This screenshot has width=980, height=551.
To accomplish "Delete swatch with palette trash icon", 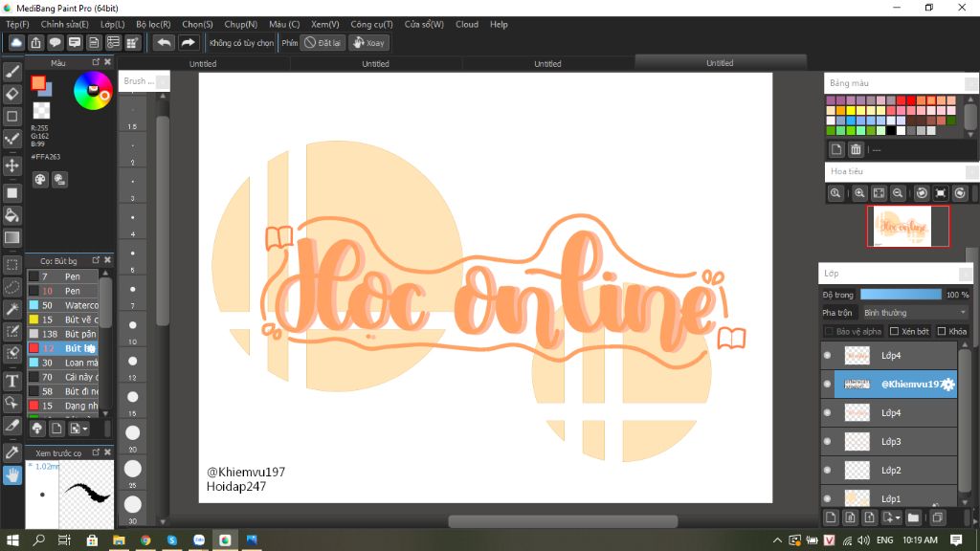I will coord(856,149).
